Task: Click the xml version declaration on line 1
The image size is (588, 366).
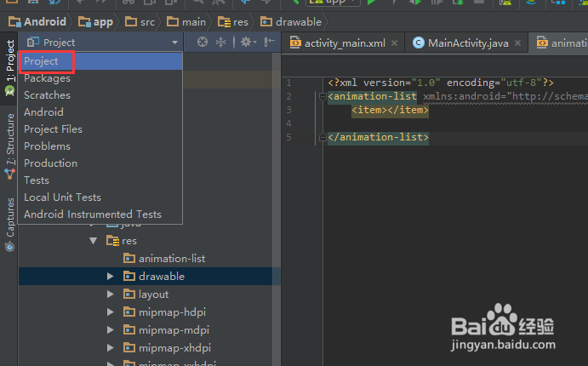Action: [x=441, y=83]
